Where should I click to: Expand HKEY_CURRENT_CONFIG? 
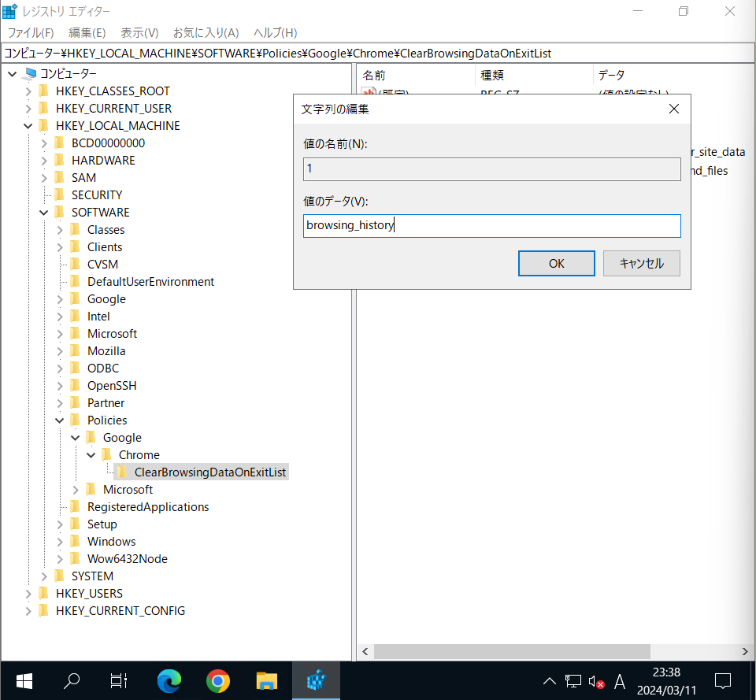pyautogui.click(x=28, y=611)
